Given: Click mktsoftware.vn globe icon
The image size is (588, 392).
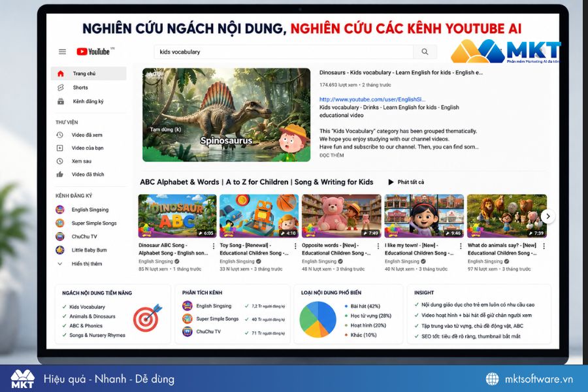Looking at the screenshot, I should pos(492,379).
